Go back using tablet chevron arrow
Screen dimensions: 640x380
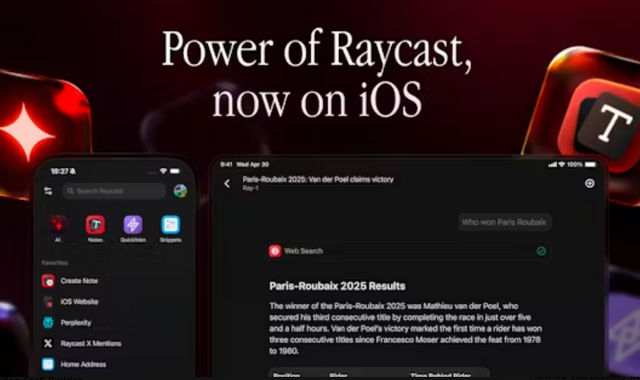[227, 184]
